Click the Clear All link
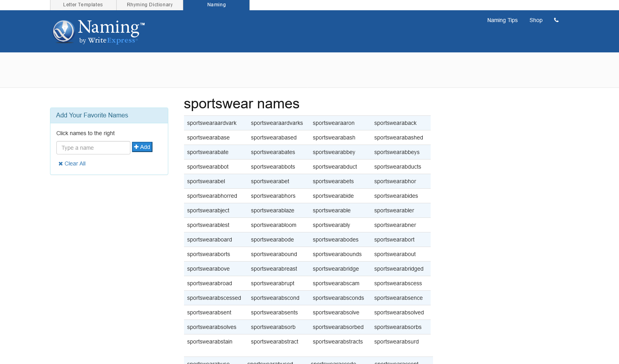The width and height of the screenshot is (619, 364). pyautogui.click(x=72, y=163)
